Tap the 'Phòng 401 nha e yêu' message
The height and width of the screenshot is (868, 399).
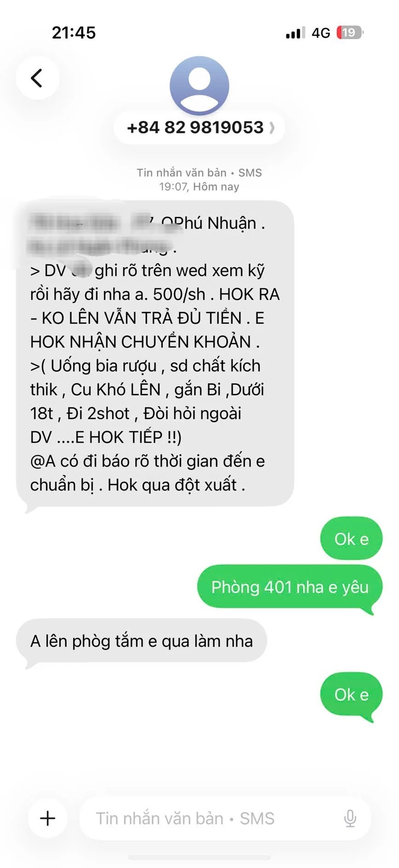(x=290, y=587)
